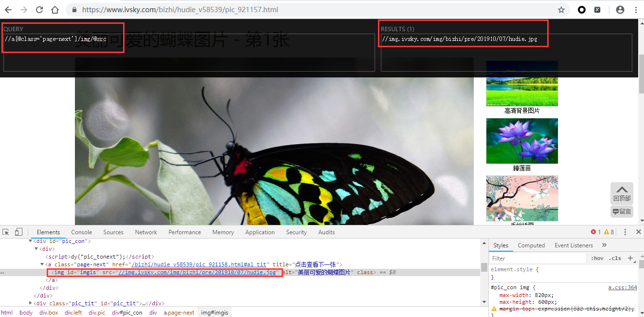Open the Computed pane tab
The image size is (644, 317).
coord(531,245)
